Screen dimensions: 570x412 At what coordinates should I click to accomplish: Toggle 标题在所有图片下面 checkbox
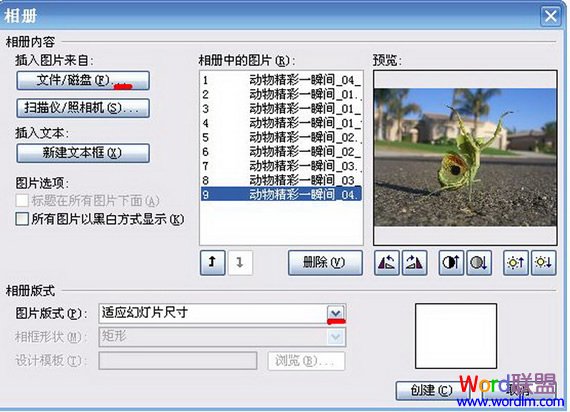coord(22,200)
